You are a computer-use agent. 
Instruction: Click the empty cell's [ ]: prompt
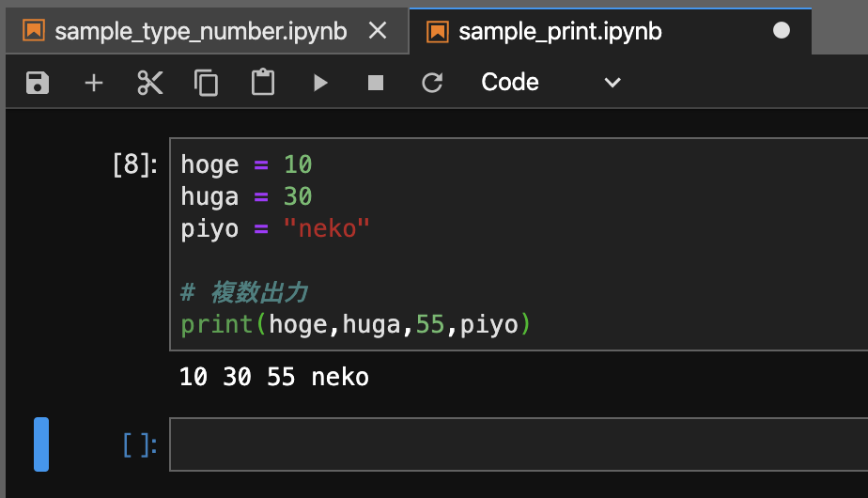pos(140,444)
